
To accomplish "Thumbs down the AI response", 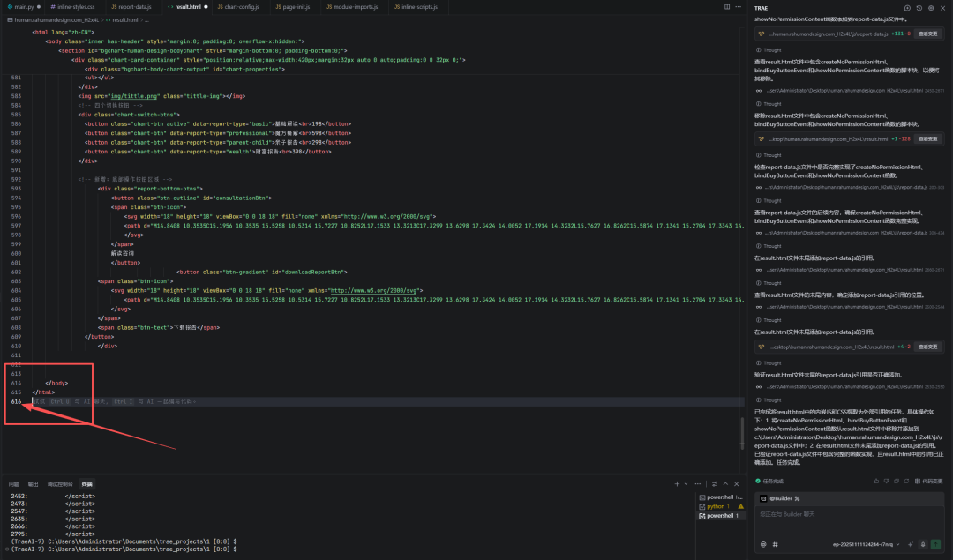I will coord(886,481).
